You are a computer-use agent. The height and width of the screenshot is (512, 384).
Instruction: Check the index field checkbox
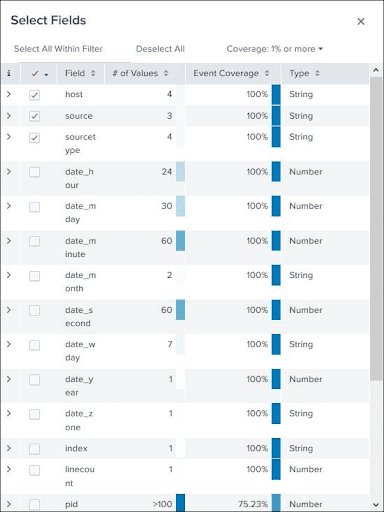[34, 449]
